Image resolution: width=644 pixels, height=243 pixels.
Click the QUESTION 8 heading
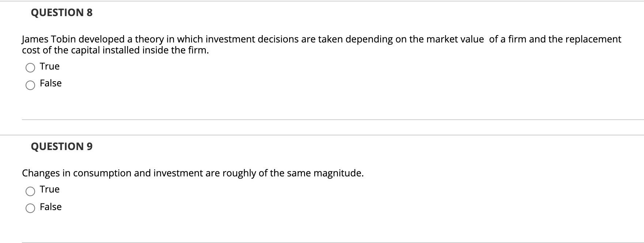(x=61, y=12)
